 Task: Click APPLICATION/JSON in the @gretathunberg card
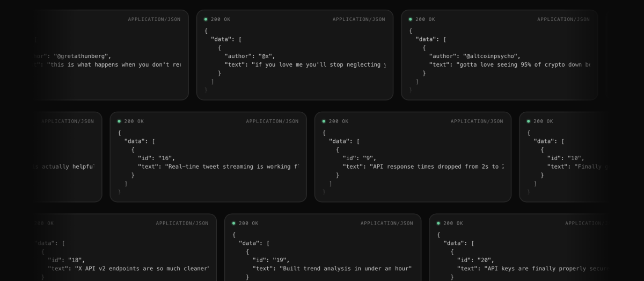[154, 19]
